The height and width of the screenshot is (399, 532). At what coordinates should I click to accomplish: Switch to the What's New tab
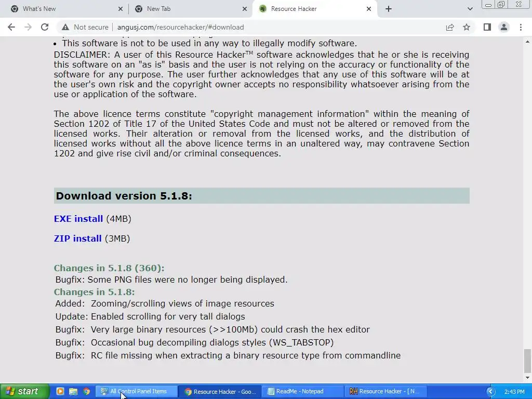coord(64,9)
